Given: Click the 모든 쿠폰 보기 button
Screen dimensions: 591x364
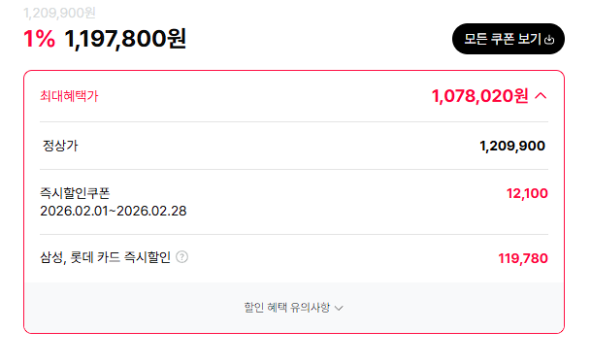Looking at the screenshot, I should coord(509,39).
